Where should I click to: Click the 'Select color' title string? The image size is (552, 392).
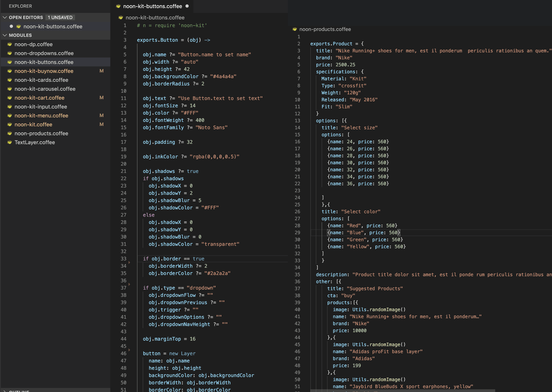(x=361, y=212)
